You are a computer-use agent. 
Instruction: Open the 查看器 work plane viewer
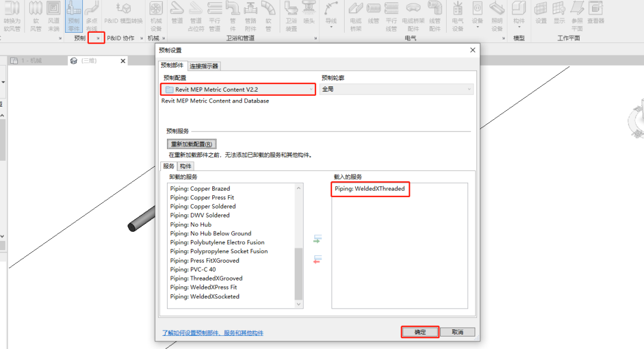pyautogui.click(x=596, y=13)
